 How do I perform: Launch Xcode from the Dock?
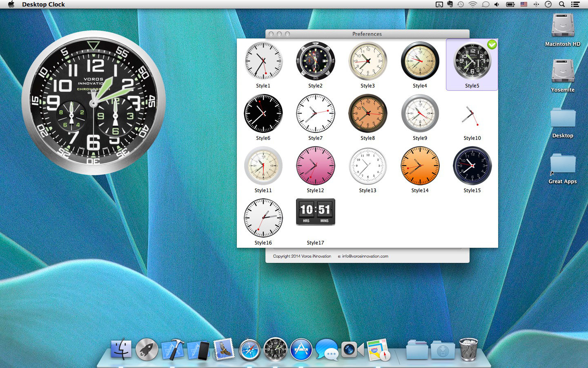(x=173, y=350)
